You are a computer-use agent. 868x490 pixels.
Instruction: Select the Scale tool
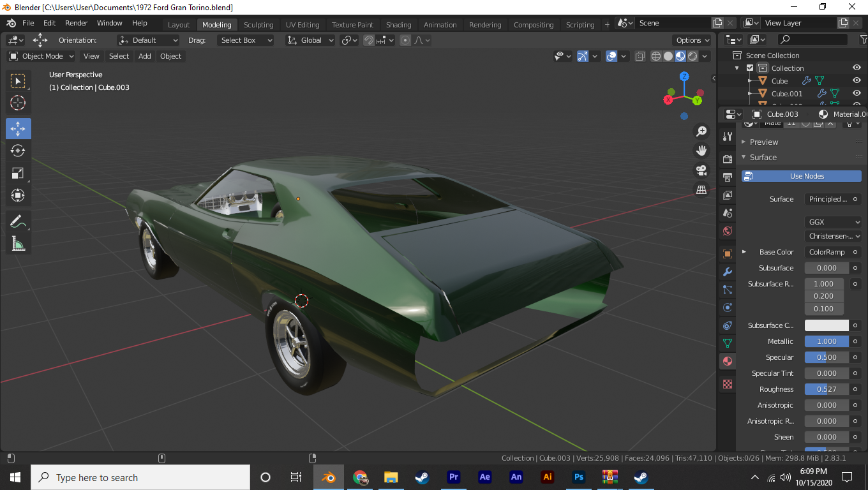(18, 173)
